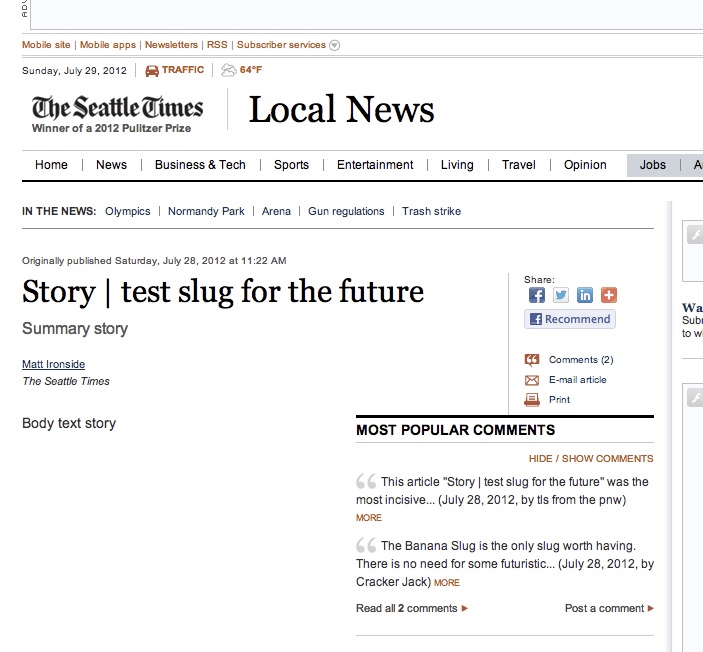Click the E-mail article envelope icon
Image resolution: width=703 pixels, height=652 pixels.
point(532,380)
